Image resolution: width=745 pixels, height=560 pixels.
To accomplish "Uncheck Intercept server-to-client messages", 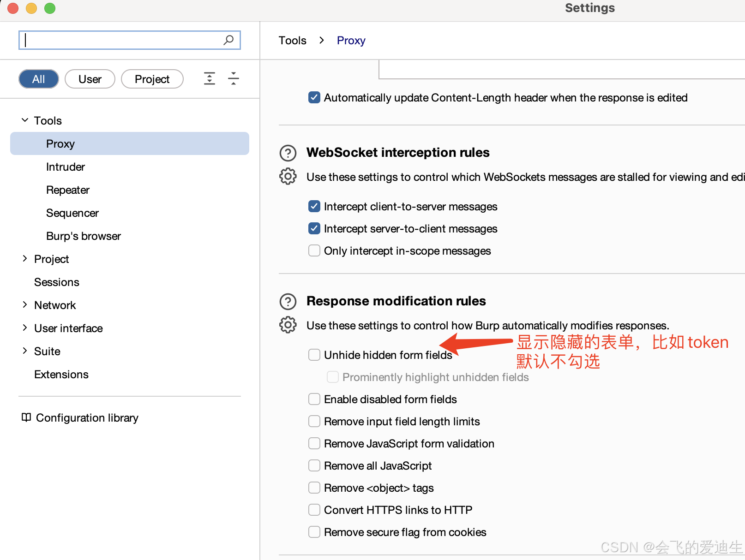I will (314, 228).
